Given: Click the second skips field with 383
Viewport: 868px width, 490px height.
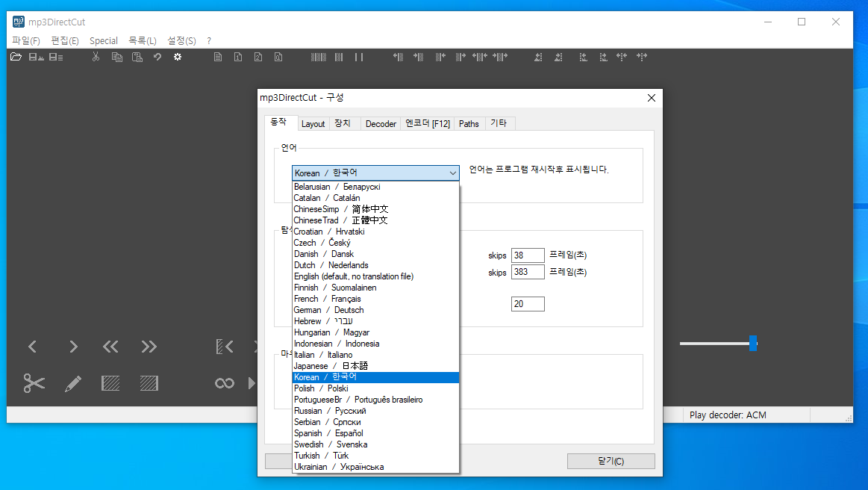Looking at the screenshot, I should 528,272.
